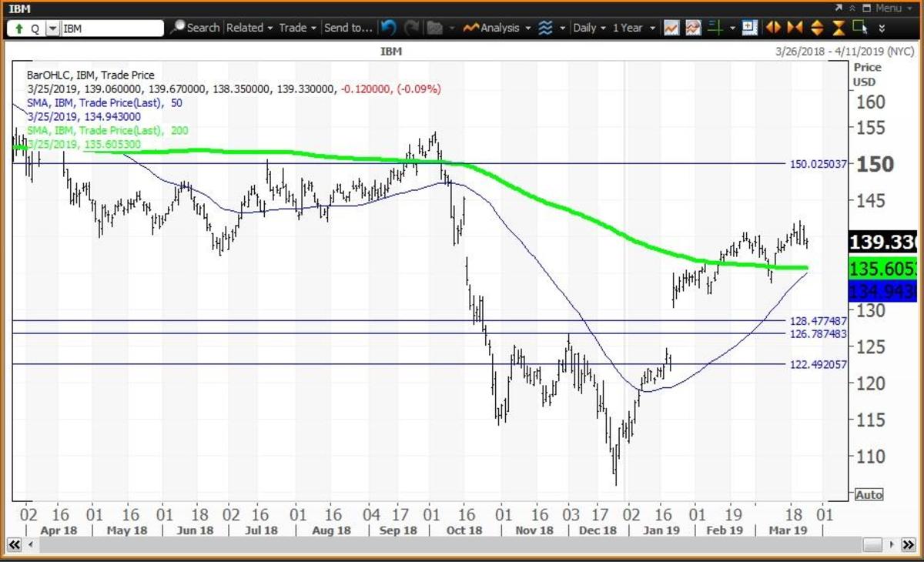Click the 128.477487 horizontal level label

click(818, 320)
